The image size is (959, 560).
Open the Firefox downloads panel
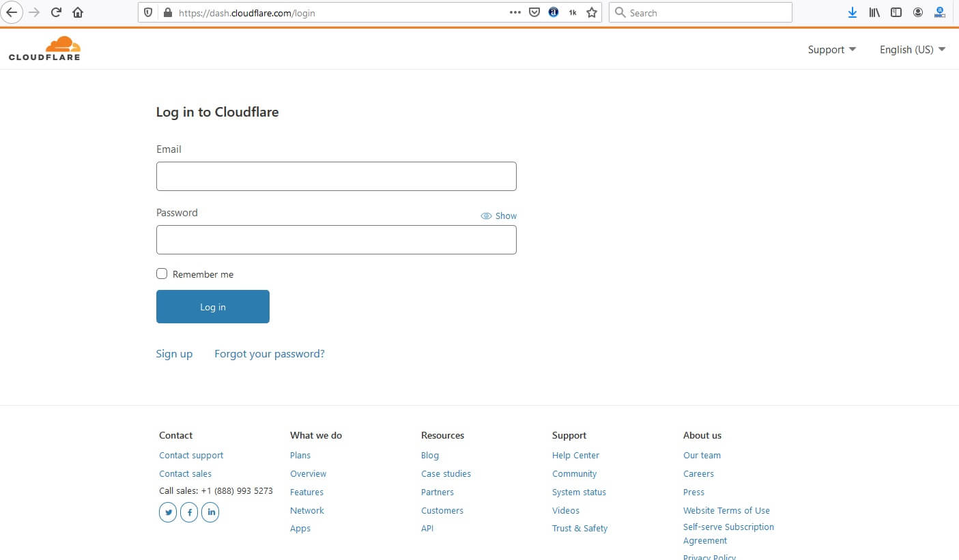[x=853, y=12]
